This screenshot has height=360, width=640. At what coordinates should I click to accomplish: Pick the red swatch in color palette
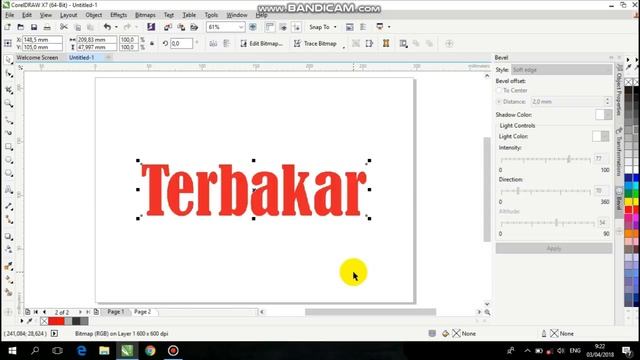[x=629, y=210]
